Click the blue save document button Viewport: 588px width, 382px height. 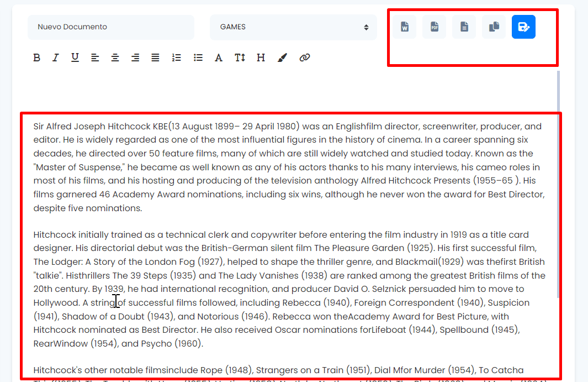[x=523, y=27]
